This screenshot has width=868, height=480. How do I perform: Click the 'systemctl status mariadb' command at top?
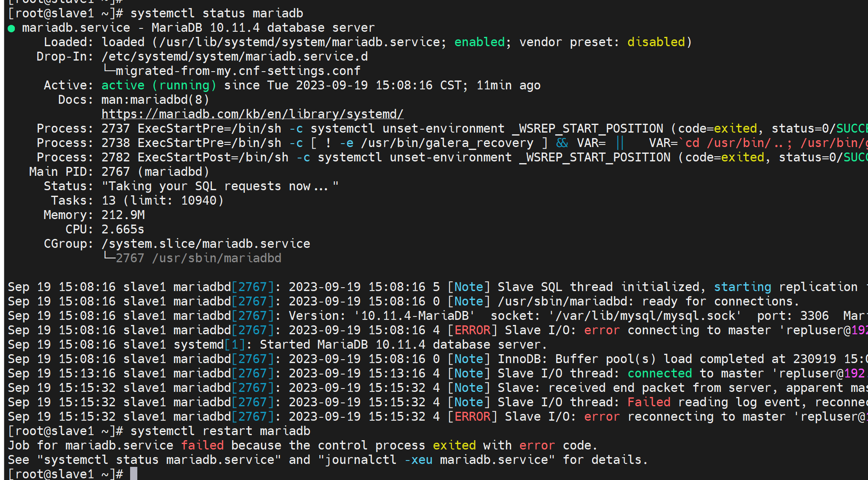pos(217,13)
